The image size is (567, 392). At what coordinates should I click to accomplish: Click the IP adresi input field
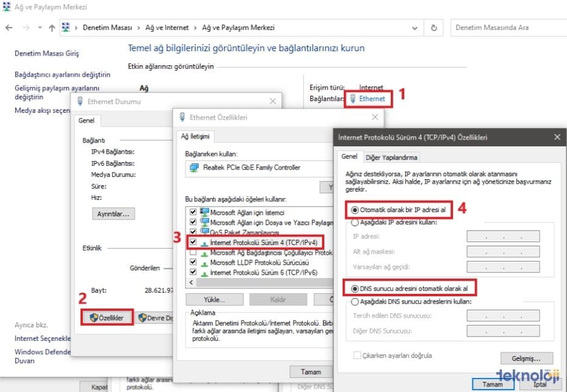click(x=503, y=236)
